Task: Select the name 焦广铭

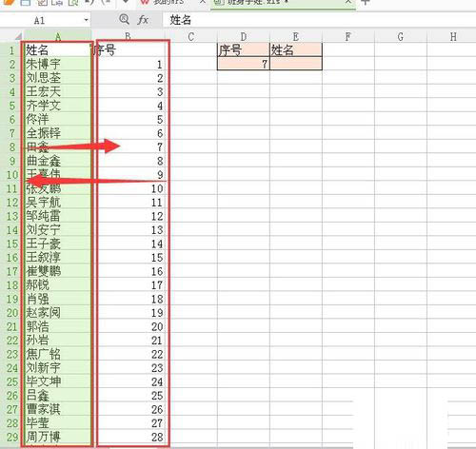Action: tap(43, 354)
